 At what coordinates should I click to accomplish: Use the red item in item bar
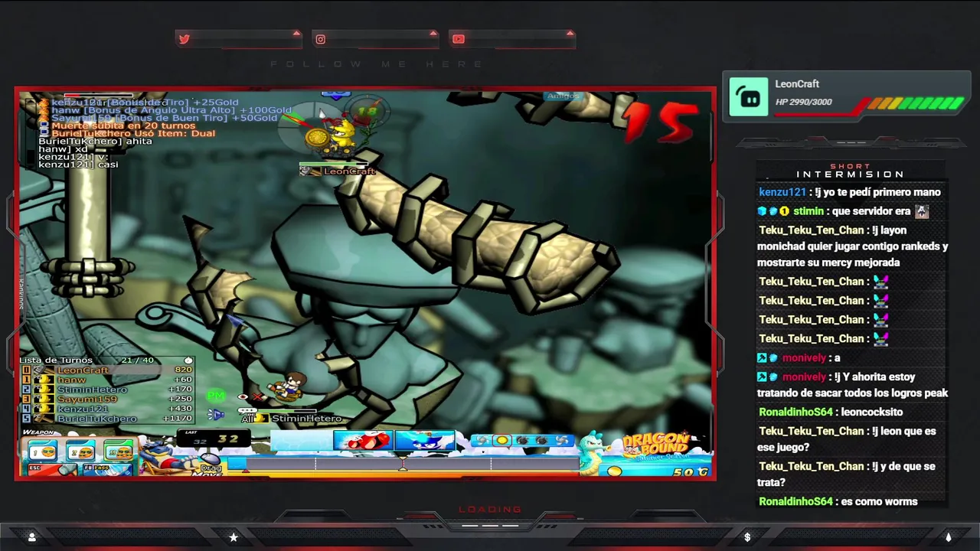364,442
